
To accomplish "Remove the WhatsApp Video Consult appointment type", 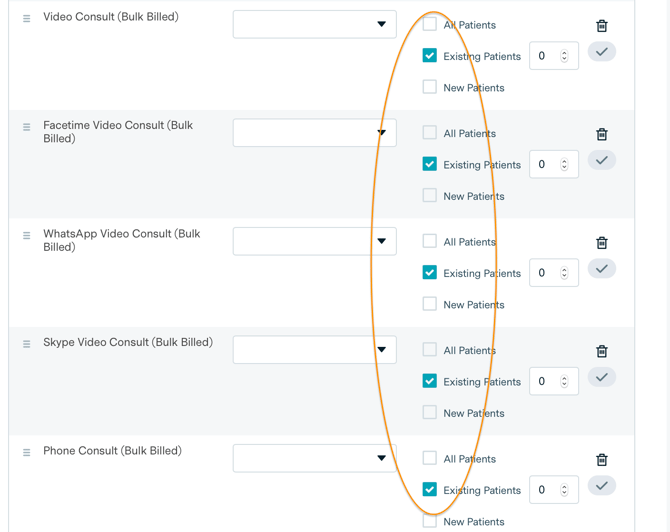I will click(602, 243).
